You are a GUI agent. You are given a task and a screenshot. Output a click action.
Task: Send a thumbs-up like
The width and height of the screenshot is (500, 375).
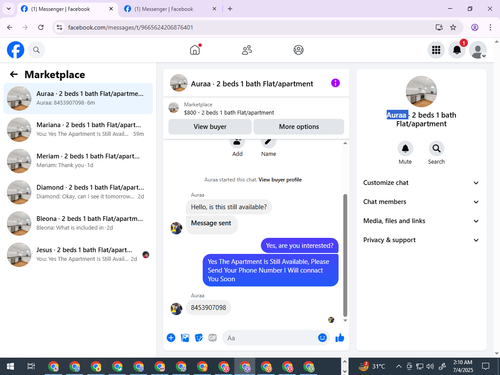click(340, 338)
